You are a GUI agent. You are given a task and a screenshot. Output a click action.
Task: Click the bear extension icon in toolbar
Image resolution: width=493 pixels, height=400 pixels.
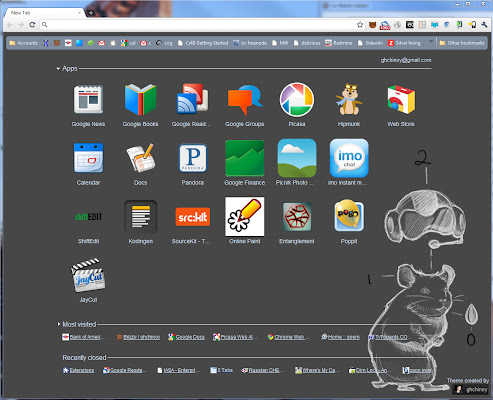(x=372, y=25)
